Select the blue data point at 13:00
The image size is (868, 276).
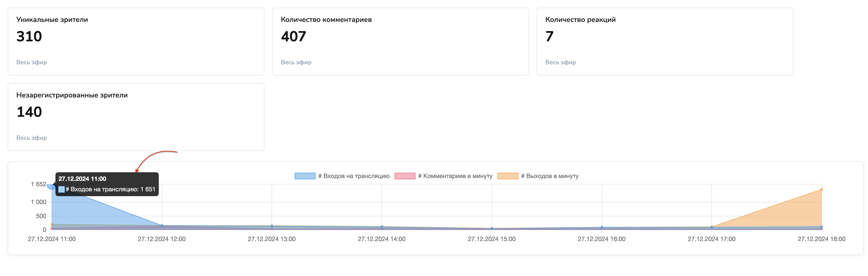[x=272, y=226]
